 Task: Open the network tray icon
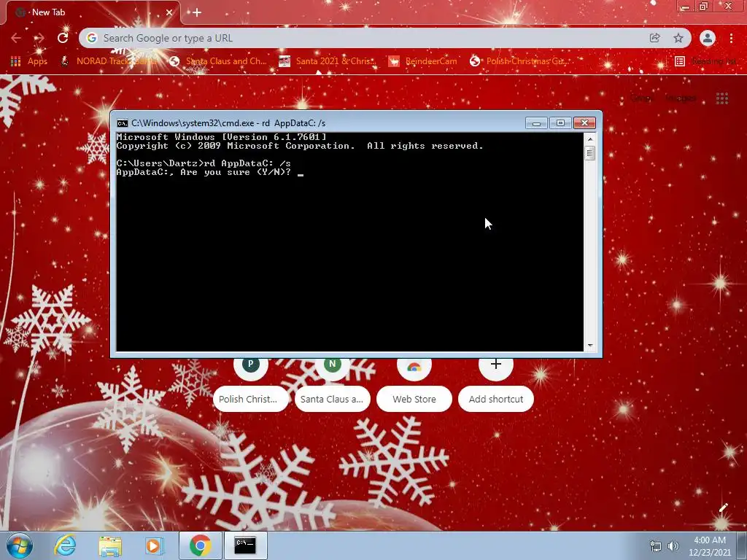pyautogui.click(x=656, y=546)
